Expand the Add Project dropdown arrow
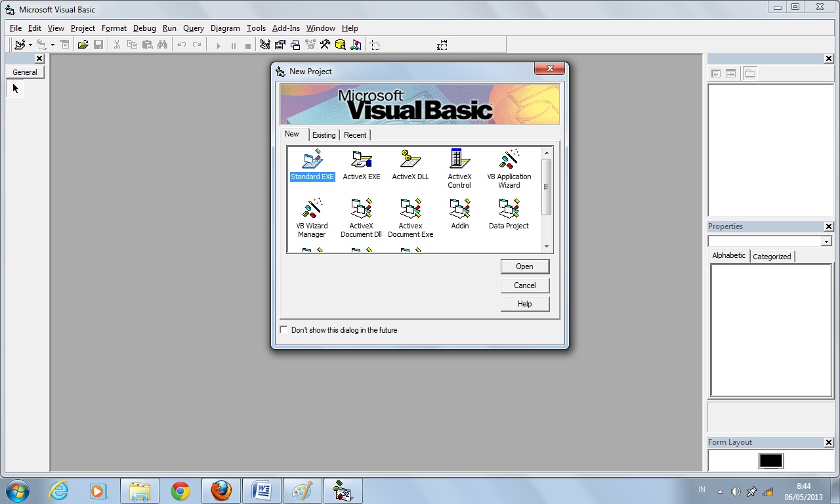Viewport: 840px width, 504px height. (x=30, y=45)
